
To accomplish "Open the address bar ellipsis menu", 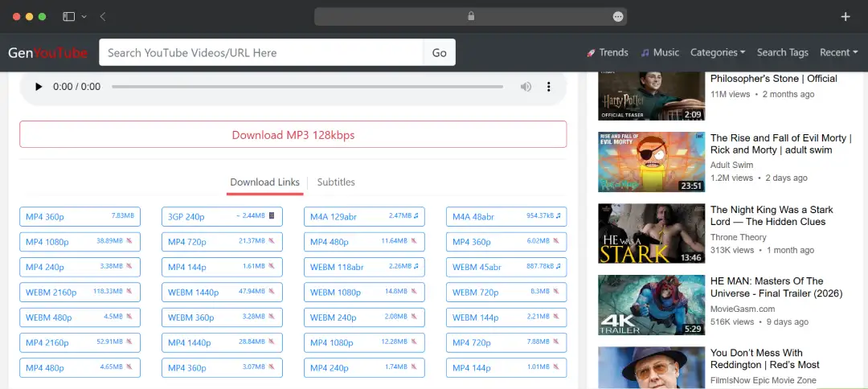I will click(618, 17).
